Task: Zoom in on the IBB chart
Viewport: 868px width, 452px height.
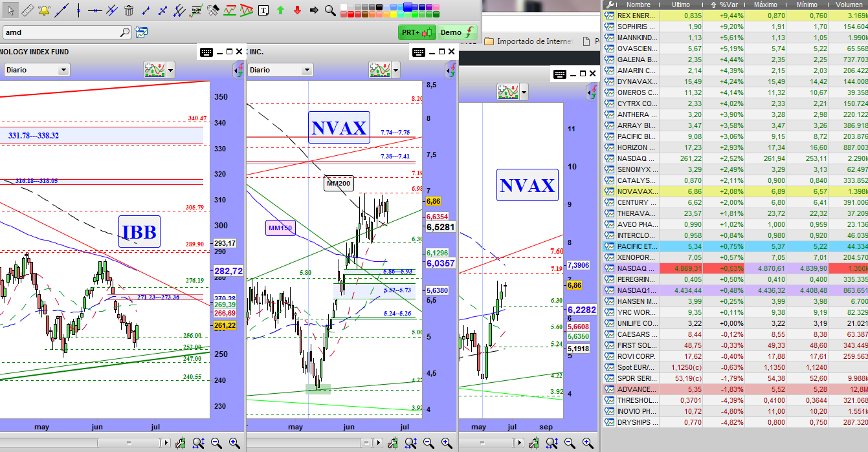Action: click(x=234, y=443)
